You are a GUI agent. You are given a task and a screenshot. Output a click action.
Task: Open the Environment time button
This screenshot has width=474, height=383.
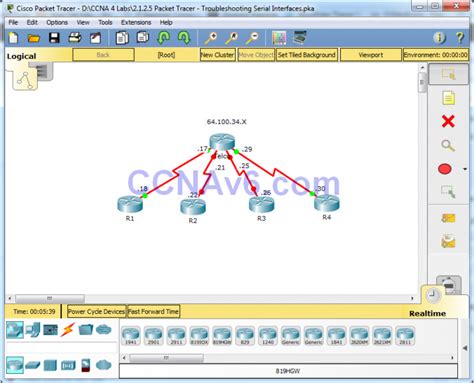(x=436, y=55)
